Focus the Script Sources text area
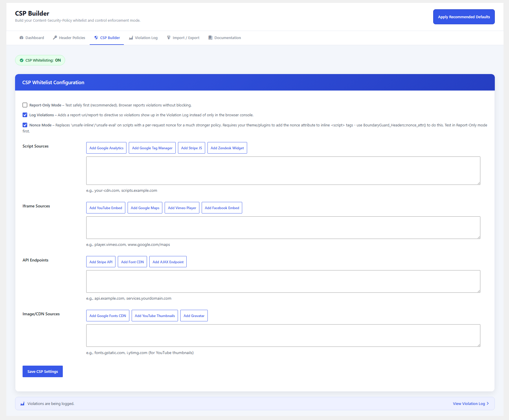 click(283, 171)
